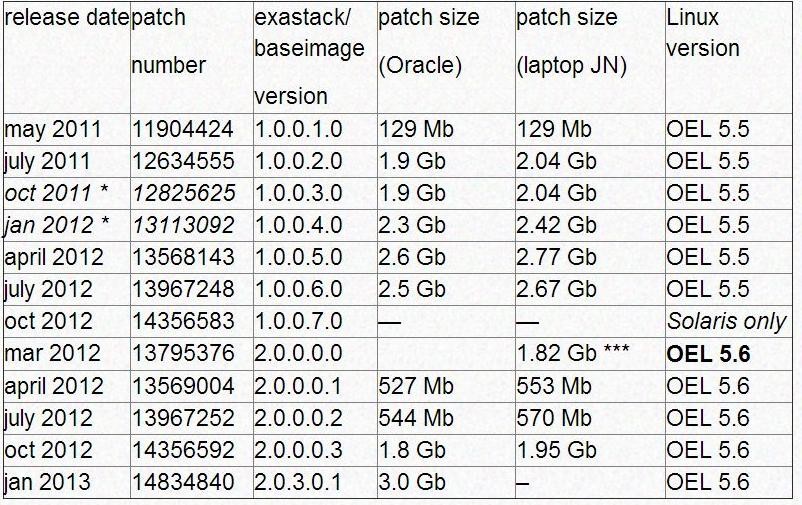Click the 'release date' column header

click(66, 18)
